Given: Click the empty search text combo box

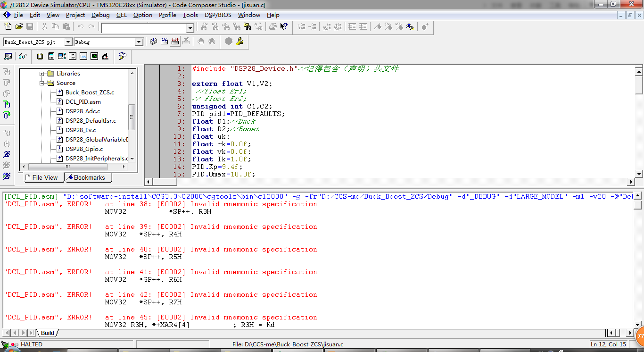Looking at the screenshot, I should [144, 28].
